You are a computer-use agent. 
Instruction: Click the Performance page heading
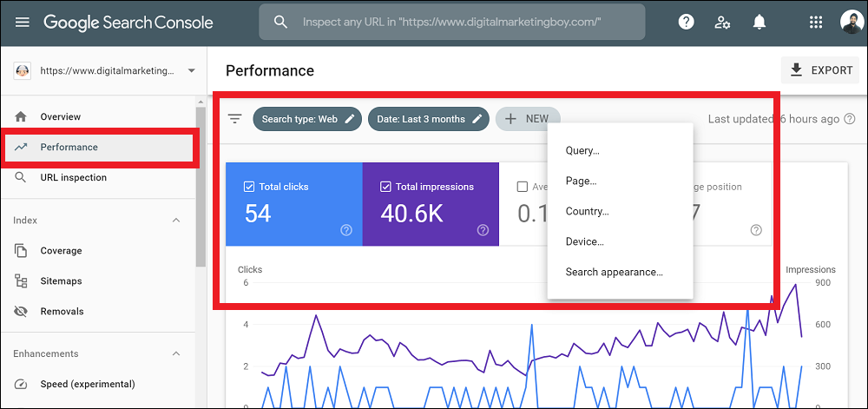(x=270, y=71)
